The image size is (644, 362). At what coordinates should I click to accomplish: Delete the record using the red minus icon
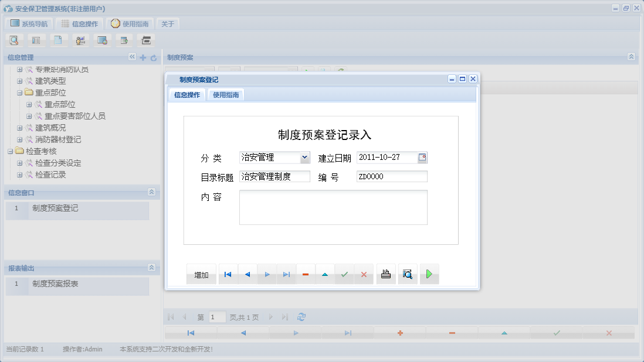306,274
